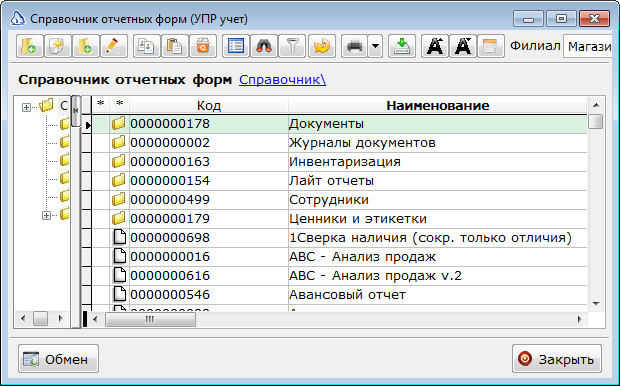
Task: Click folder icon of row 0000000499
Action: coord(119,199)
